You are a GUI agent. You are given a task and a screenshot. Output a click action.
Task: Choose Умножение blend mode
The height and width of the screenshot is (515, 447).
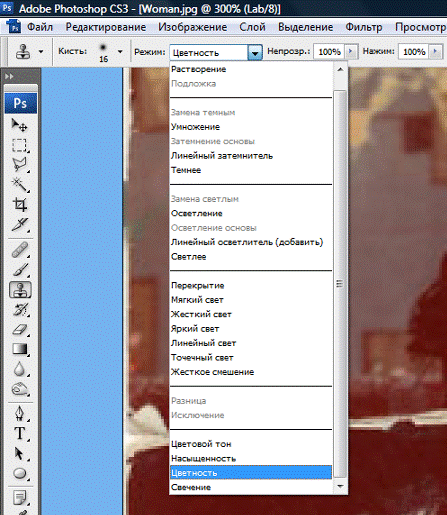(251, 127)
